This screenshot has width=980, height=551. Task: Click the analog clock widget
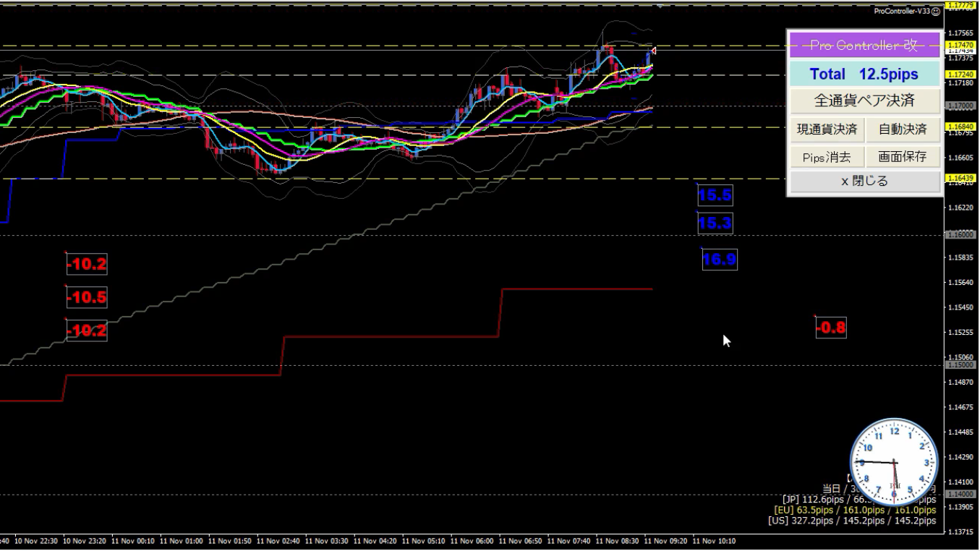click(x=894, y=462)
